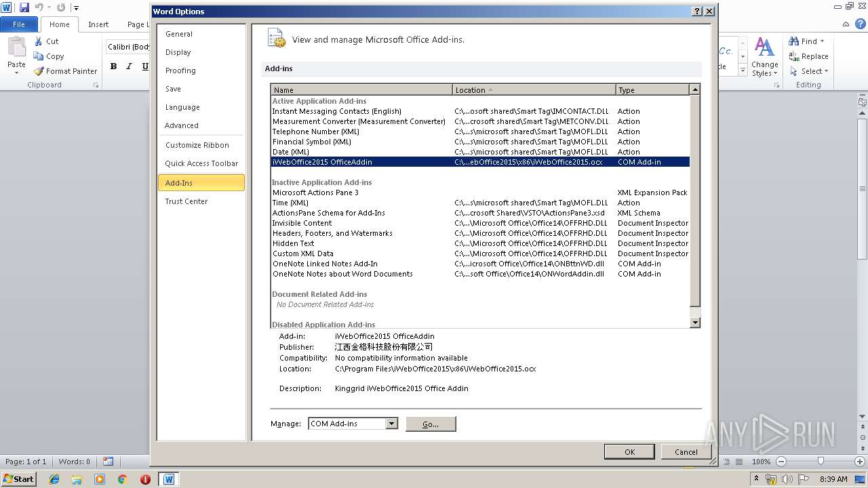Click the Copy icon in Clipboard group
The height and width of the screenshot is (488, 868).
point(39,56)
